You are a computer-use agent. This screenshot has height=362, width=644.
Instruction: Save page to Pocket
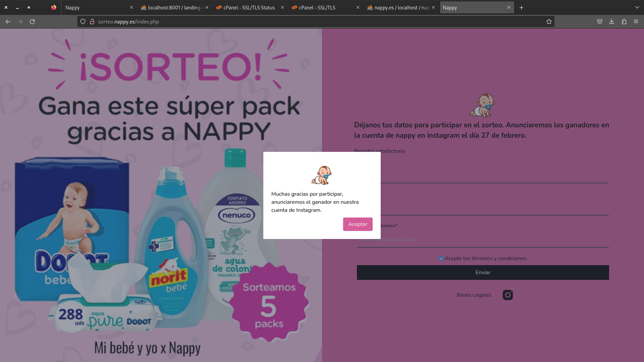point(600,21)
